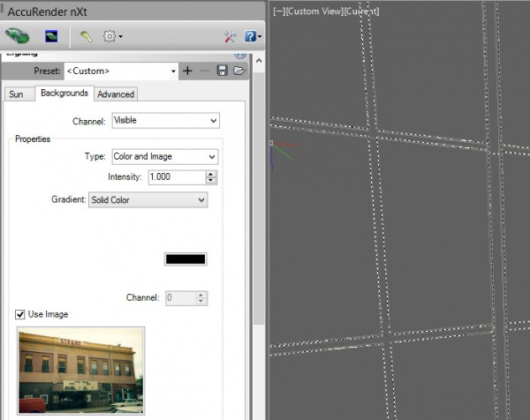Click the blue help question mark icon

tap(250, 36)
